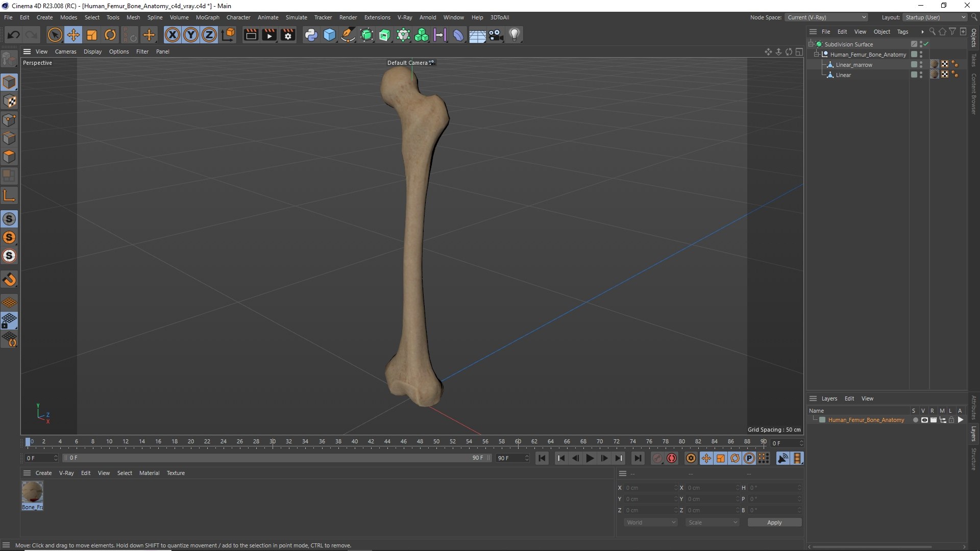Render to Picture Viewer
The height and width of the screenshot is (551, 980).
[x=269, y=35]
